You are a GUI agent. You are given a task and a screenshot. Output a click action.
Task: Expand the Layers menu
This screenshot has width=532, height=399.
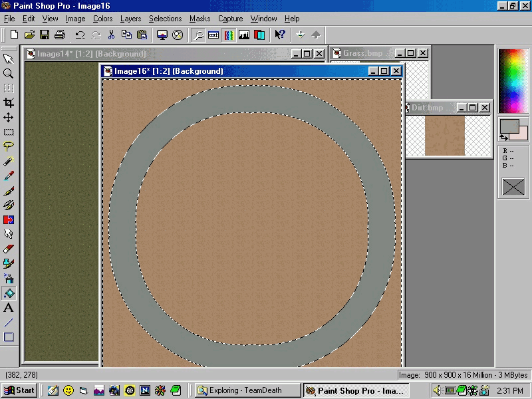pyautogui.click(x=130, y=19)
